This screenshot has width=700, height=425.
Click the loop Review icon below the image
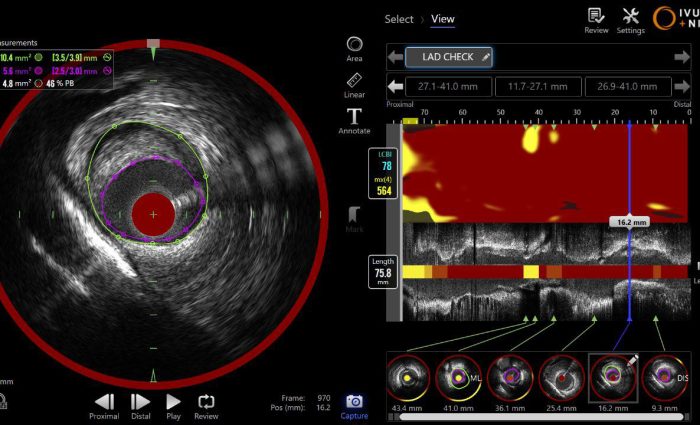click(206, 404)
